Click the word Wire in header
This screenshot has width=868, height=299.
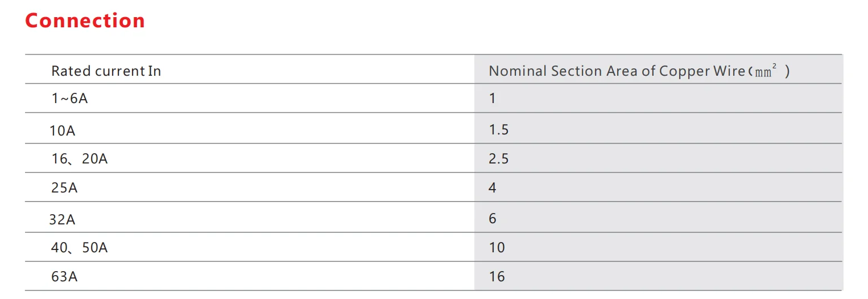(x=729, y=71)
